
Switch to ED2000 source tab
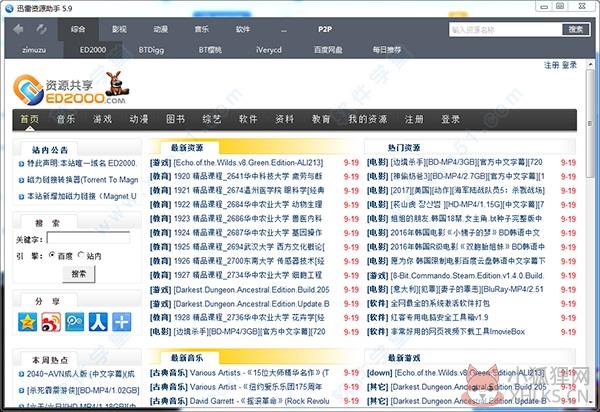point(93,50)
